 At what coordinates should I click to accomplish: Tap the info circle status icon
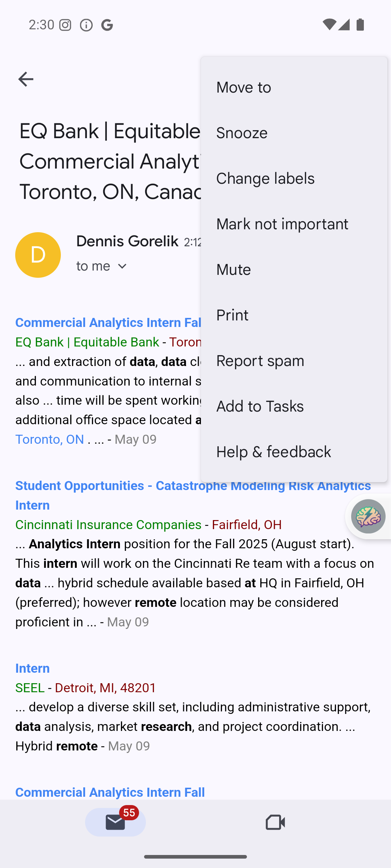point(86,25)
